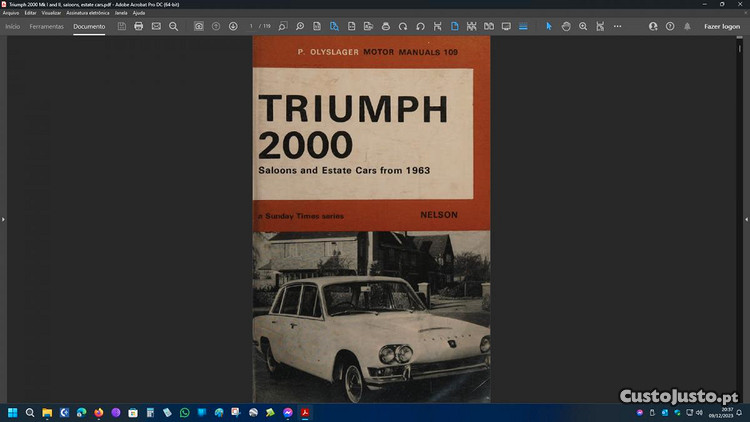Image resolution: width=750 pixels, height=422 pixels.
Task: Toggle full screen monitor mode
Action: (x=506, y=26)
